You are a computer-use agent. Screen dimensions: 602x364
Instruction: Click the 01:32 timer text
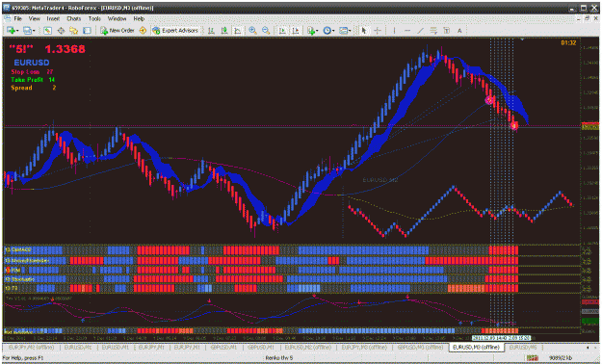(x=568, y=43)
